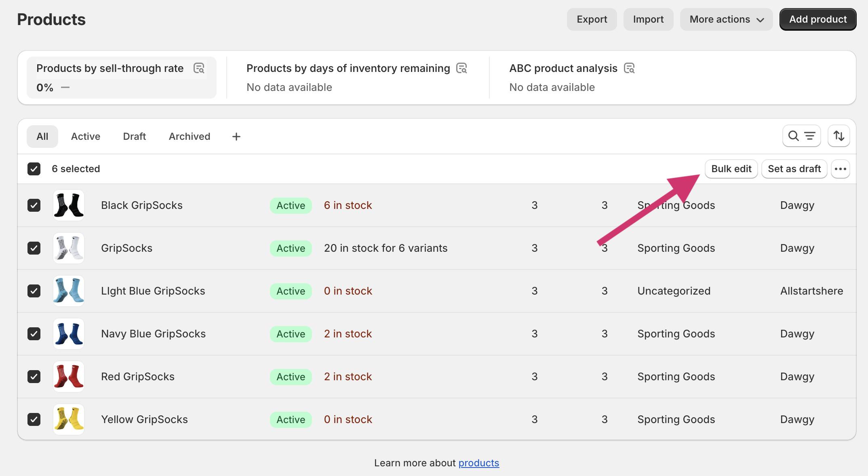Click the 6 in stock text

pos(348,205)
